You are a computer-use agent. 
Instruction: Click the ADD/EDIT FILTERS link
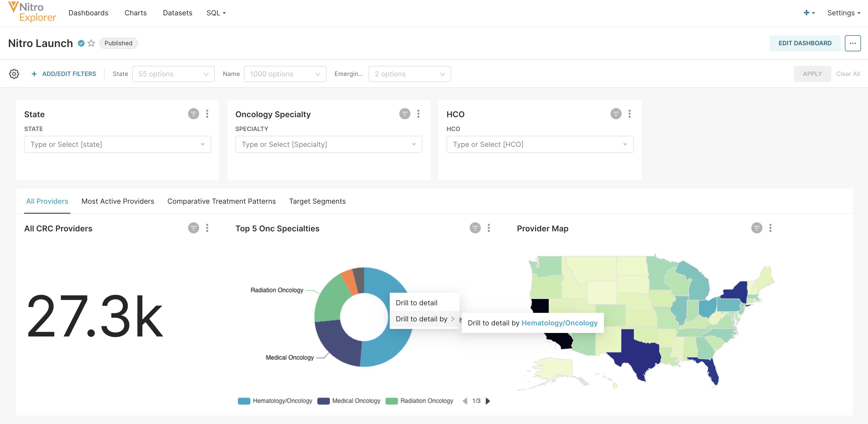[64, 74]
